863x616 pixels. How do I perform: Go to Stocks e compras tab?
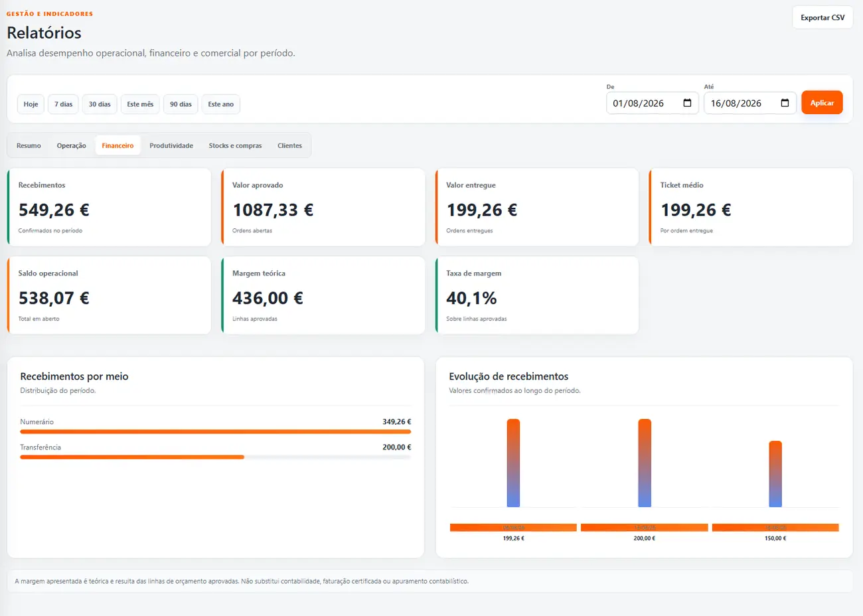click(235, 145)
